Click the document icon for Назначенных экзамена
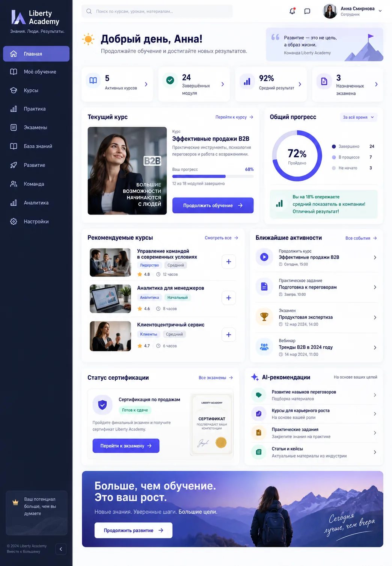This screenshot has height=566, width=392. pyautogui.click(x=324, y=81)
